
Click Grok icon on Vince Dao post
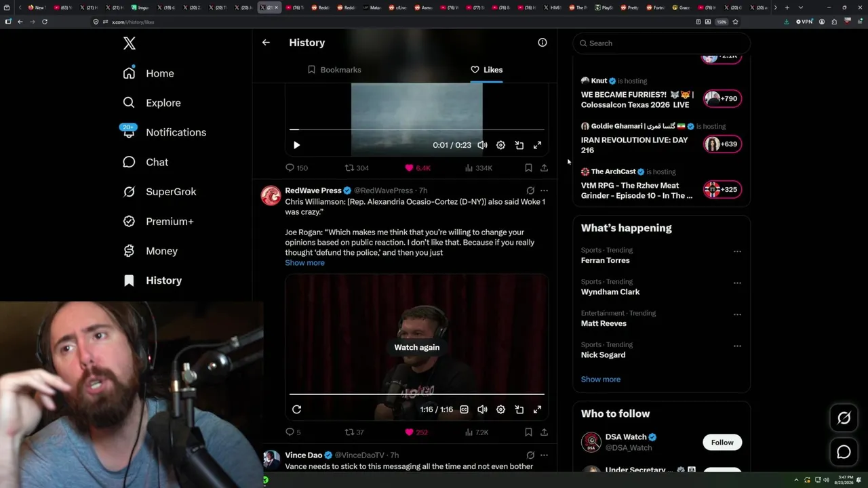pyautogui.click(x=530, y=455)
